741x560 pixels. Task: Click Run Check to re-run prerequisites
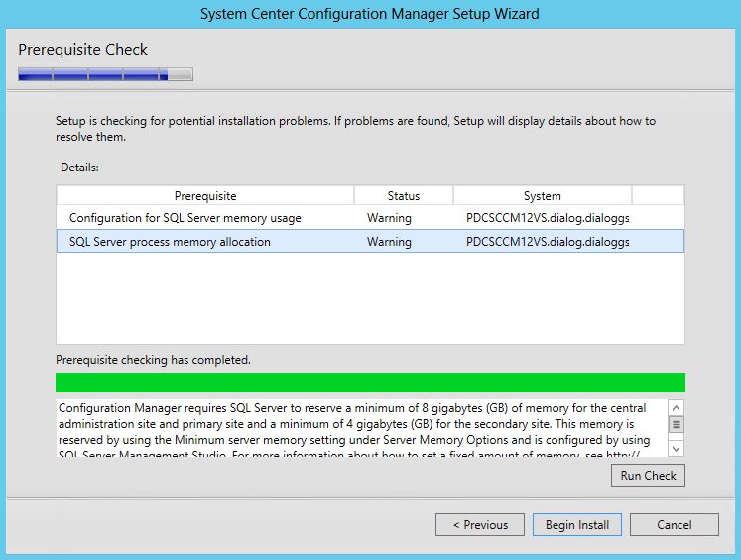[x=648, y=476]
